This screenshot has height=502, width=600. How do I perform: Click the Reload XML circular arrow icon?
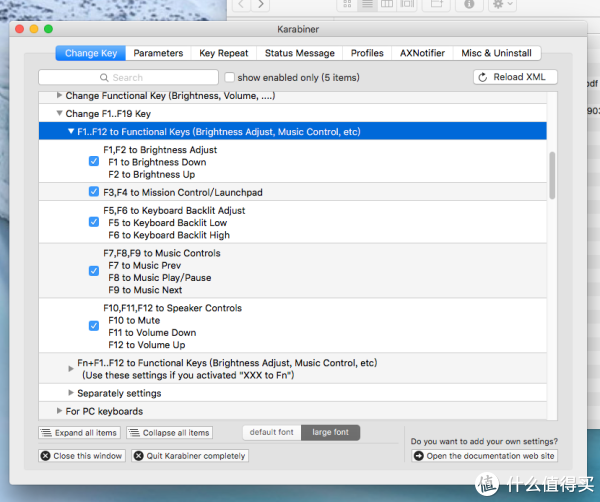click(x=483, y=77)
